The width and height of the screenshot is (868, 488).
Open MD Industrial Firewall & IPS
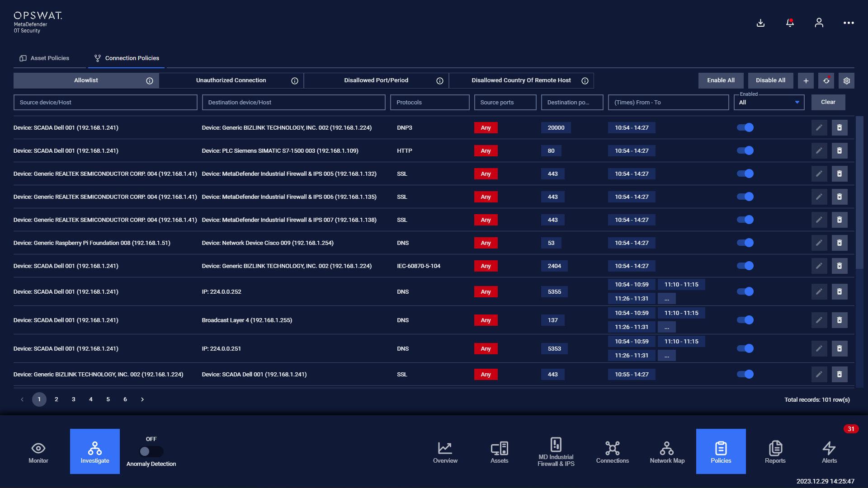(556, 451)
